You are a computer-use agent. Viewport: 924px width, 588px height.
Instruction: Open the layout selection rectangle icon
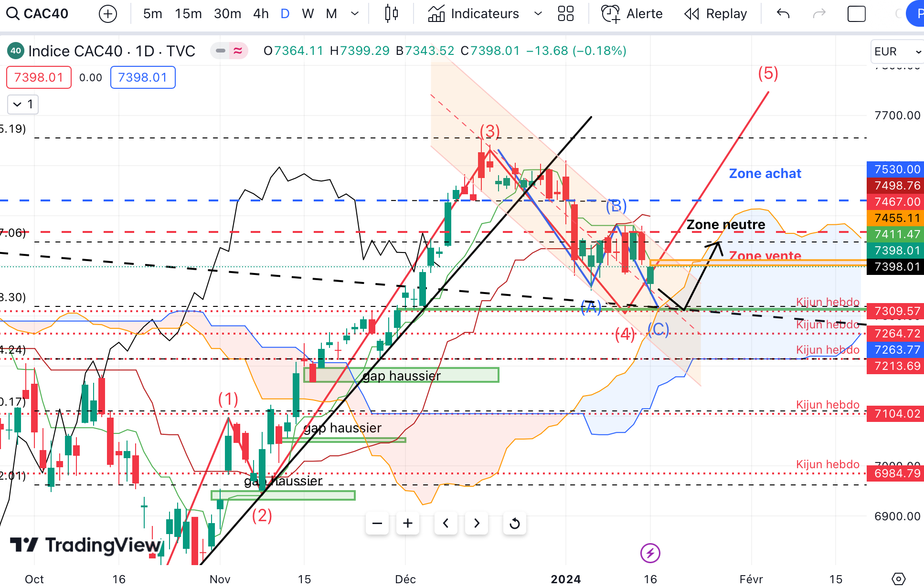click(x=856, y=14)
